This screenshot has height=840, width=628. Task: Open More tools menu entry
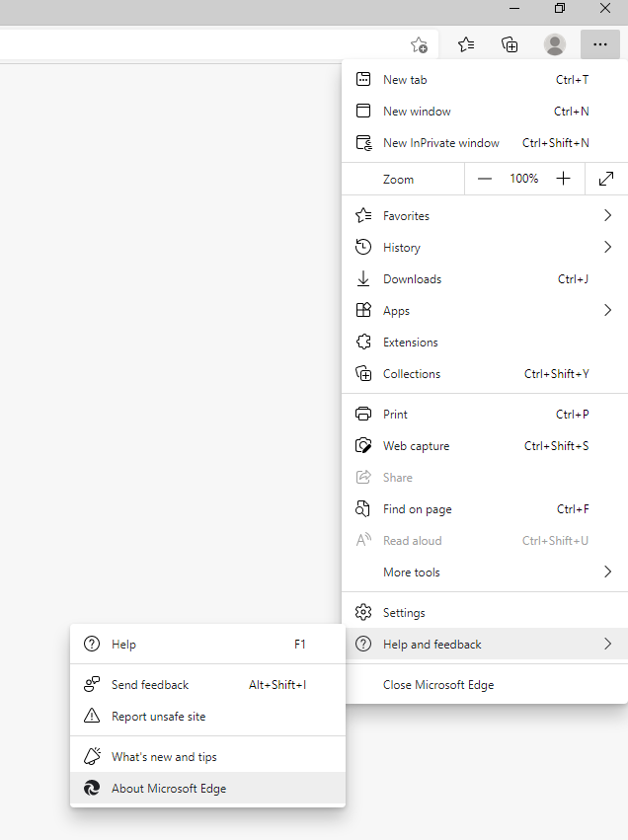(x=485, y=572)
